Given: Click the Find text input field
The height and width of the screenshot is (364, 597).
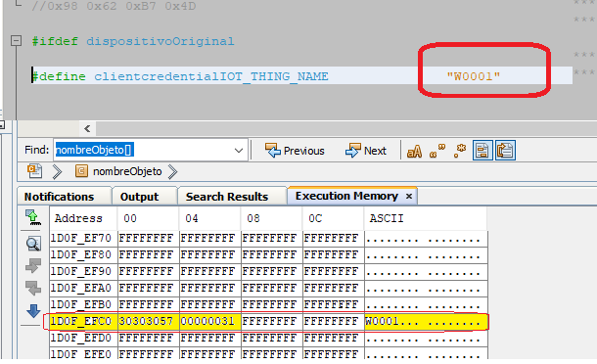Looking at the screenshot, I should point(144,150).
